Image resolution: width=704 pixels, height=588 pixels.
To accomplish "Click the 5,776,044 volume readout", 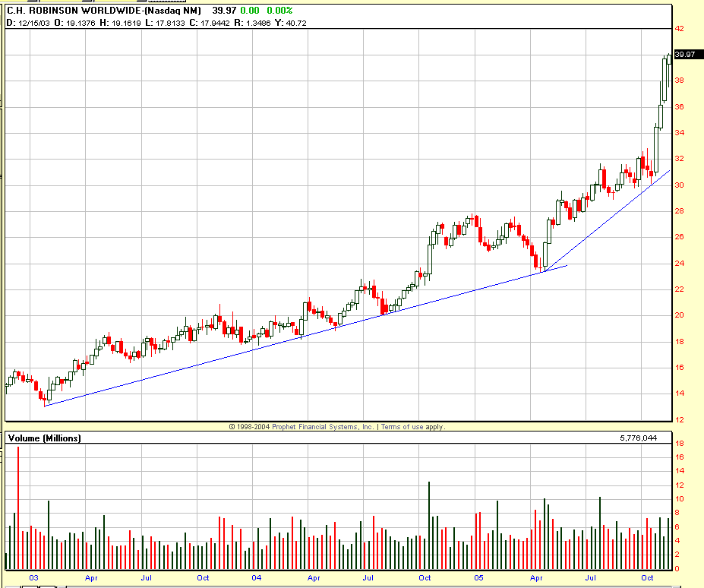I will pyautogui.click(x=639, y=438).
